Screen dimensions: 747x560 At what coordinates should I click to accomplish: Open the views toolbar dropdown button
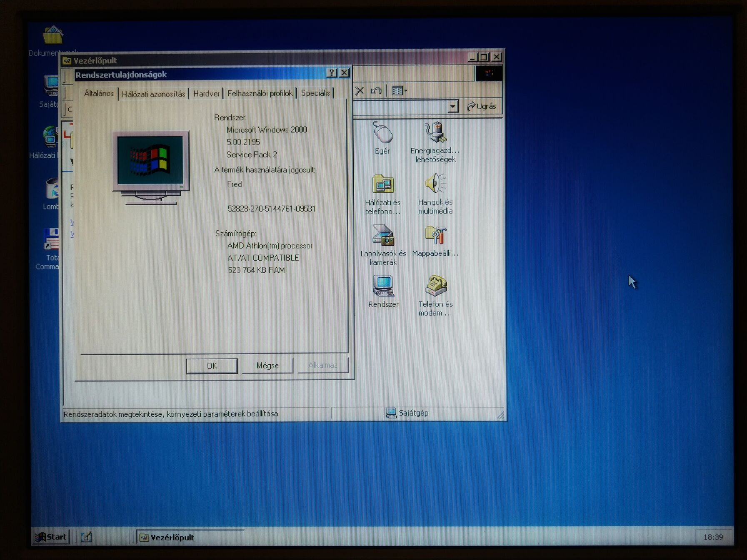pyautogui.click(x=400, y=90)
